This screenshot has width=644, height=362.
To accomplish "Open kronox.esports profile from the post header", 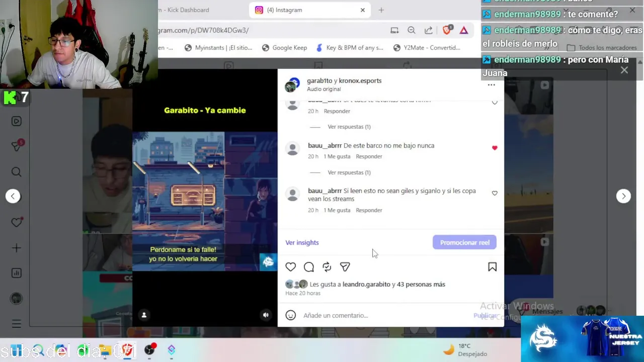I will 360,80.
